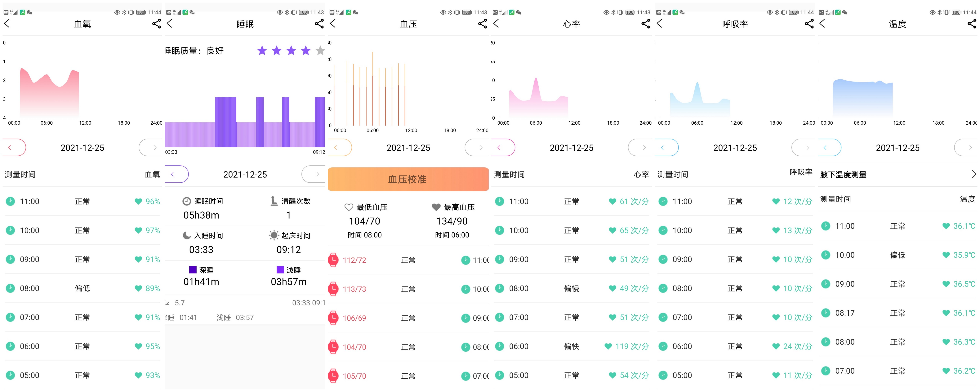Image resolution: width=980 pixels, height=392 pixels.
Task: Tap the back arrow on the 睡眠 screen
Action: [x=170, y=24]
